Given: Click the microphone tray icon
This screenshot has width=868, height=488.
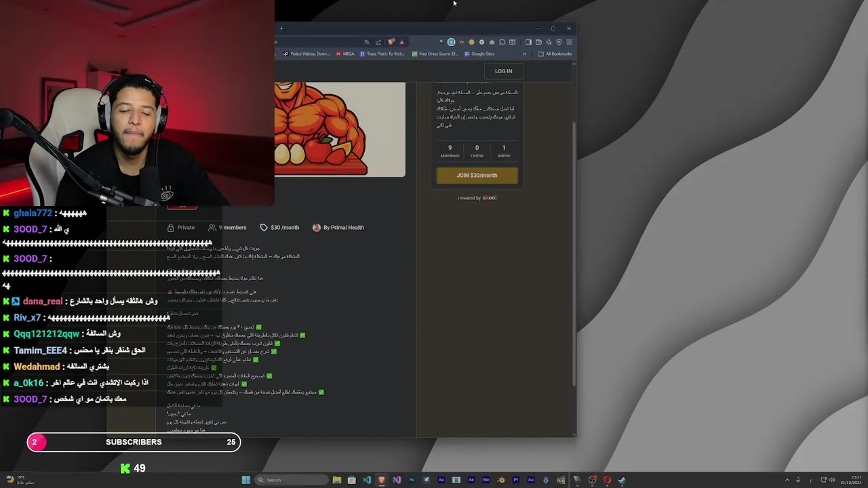Looking at the screenshot, I should pyautogui.click(x=798, y=480).
